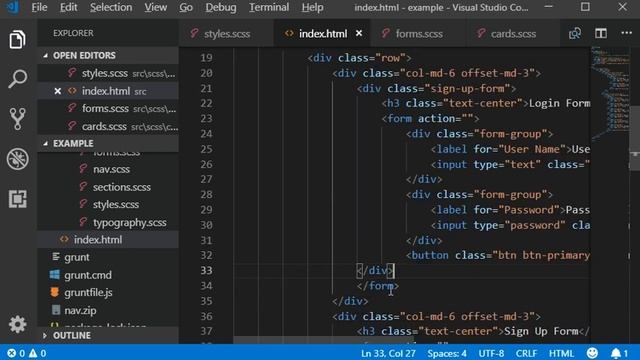The image size is (640, 360).
Task: Change encoding via UTF-8 status entry
Action: click(491, 353)
